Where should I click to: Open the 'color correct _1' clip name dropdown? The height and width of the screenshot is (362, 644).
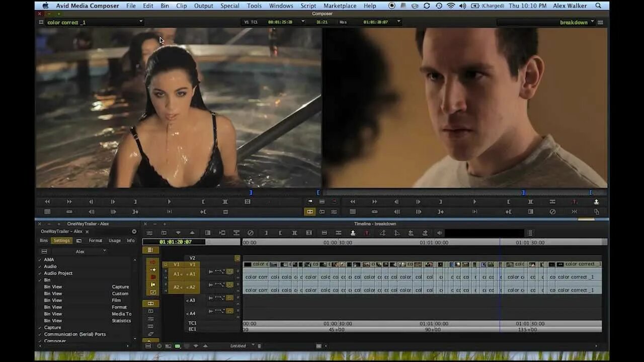coord(141,22)
